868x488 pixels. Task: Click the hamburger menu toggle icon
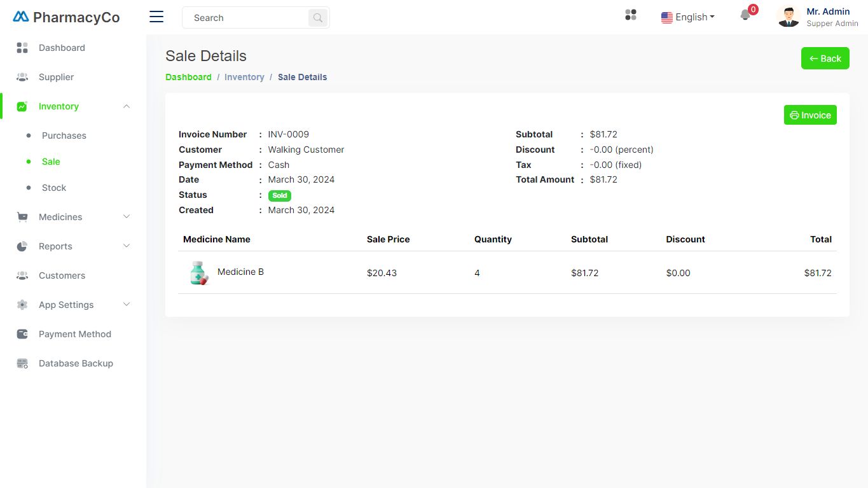click(156, 17)
